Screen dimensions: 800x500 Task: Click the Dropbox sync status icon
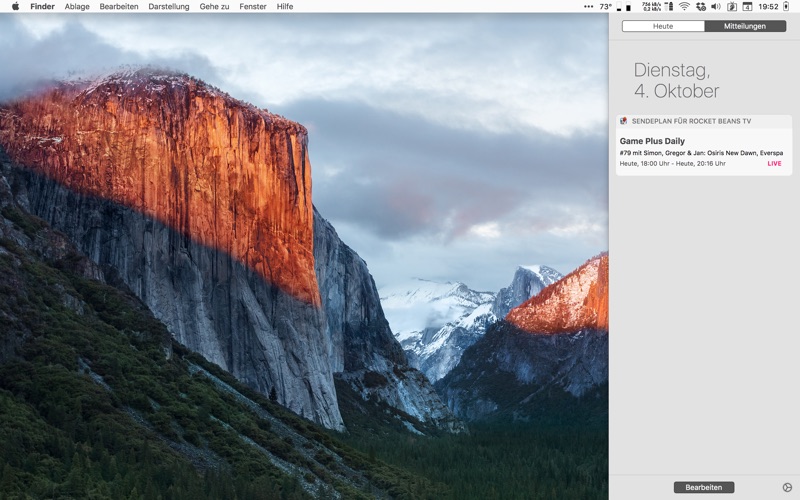pyautogui.click(x=701, y=6)
